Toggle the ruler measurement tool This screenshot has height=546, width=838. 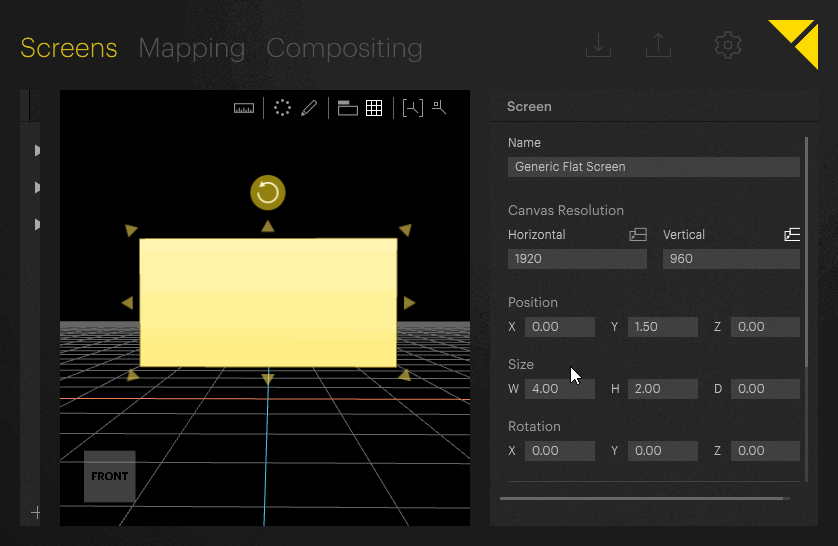[244, 108]
